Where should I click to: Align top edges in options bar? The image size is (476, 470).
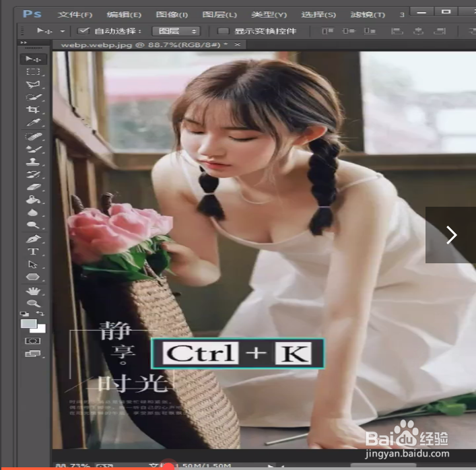[328, 31]
